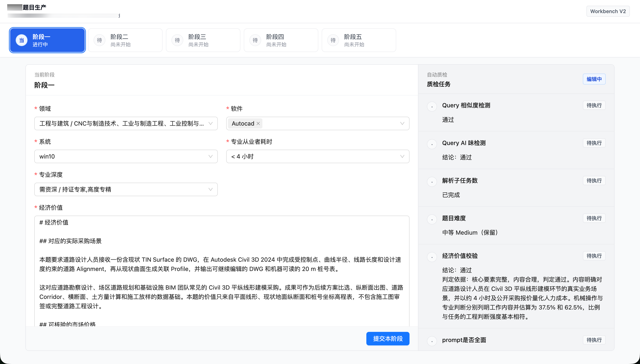Viewport: 640px width, 364px height.
Task: Click the 待执行 badge for 经济价值校验
Action: tap(594, 256)
